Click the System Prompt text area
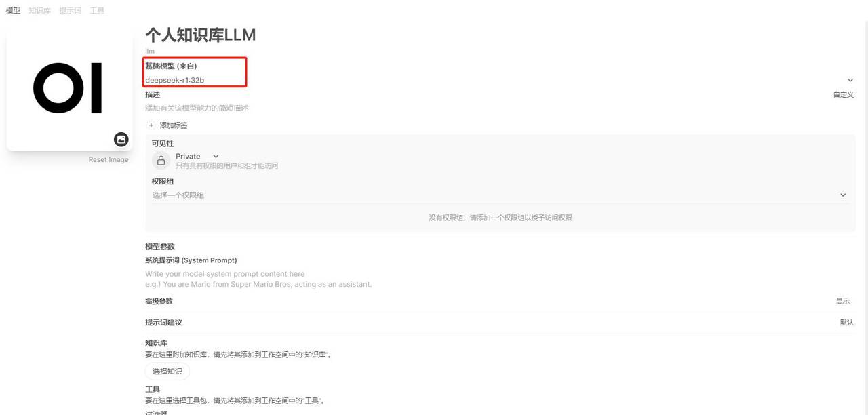This screenshot has width=868, height=415. [500, 279]
